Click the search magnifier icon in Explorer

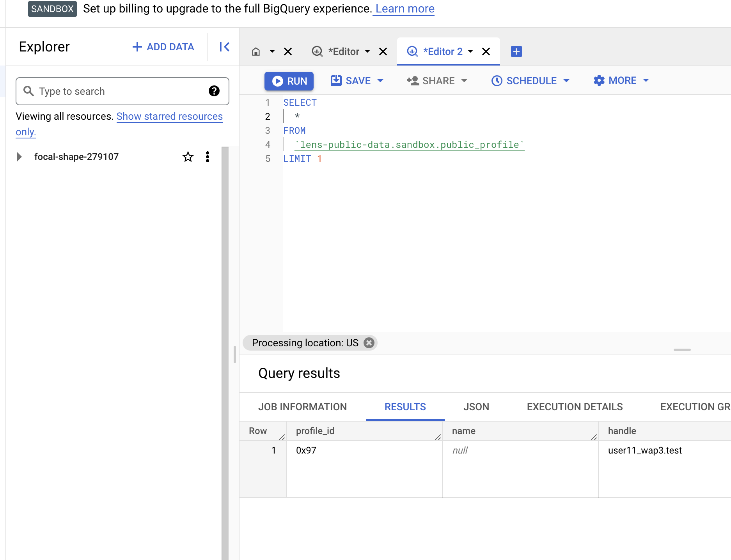tap(29, 91)
